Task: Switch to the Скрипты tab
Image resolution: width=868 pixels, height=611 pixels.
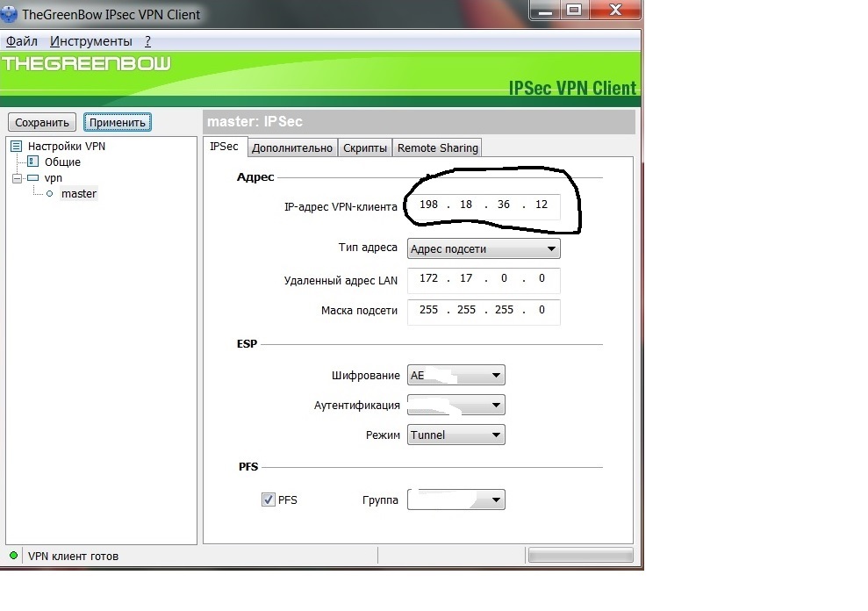Action: 365,147
